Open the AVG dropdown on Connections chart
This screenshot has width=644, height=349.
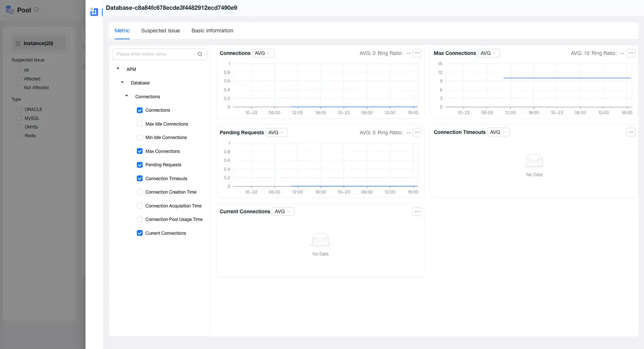263,53
